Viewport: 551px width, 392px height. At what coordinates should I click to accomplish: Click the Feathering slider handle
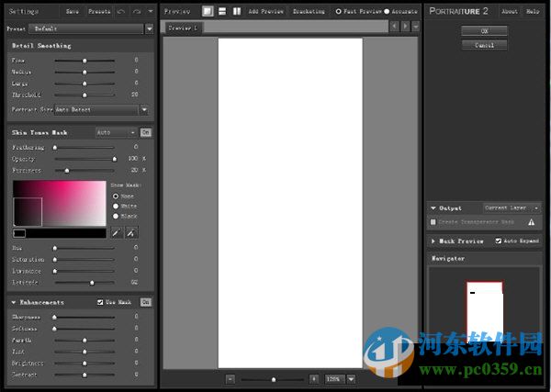pyautogui.click(x=55, y=148)
